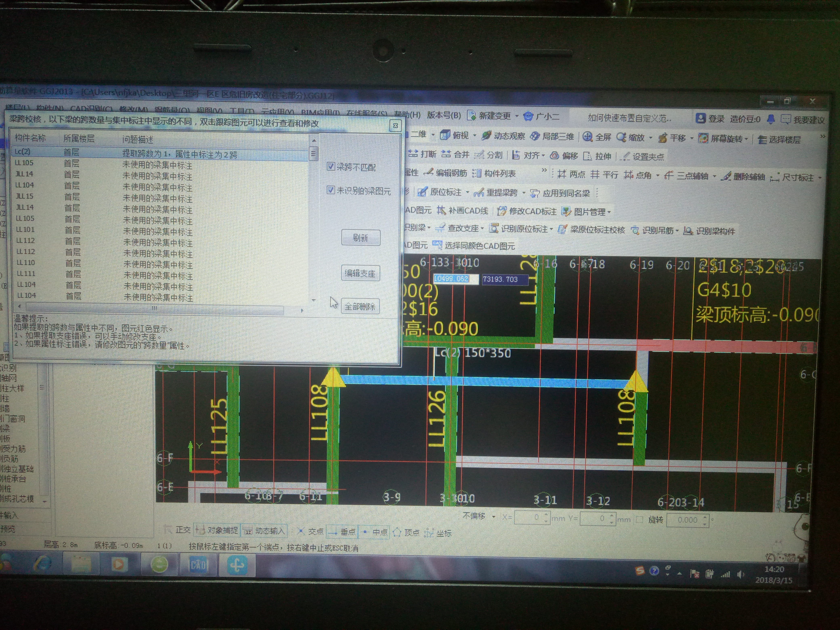Click 修改CAD标注 modify CAD annotation

(x=527, y=211)
